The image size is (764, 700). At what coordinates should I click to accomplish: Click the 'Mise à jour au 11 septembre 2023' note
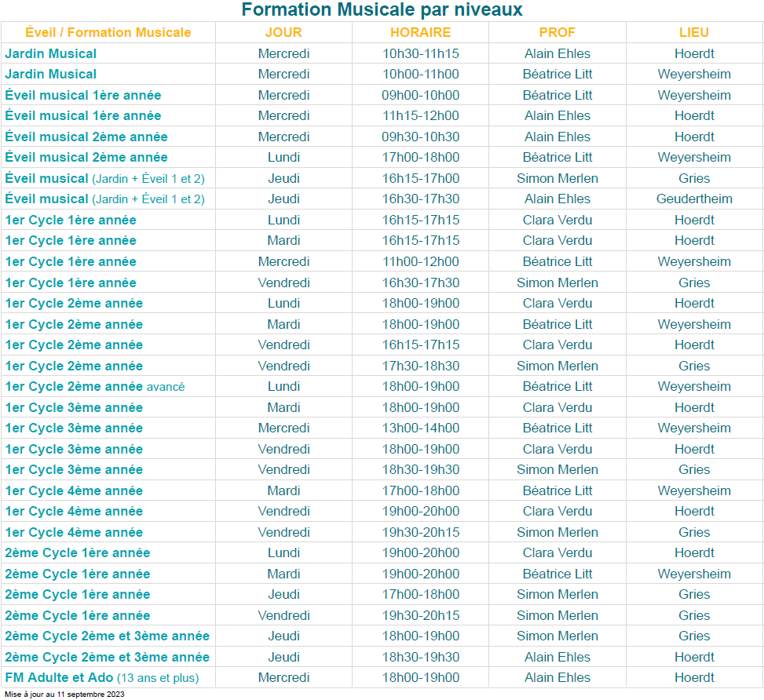(x=65, y=695)
